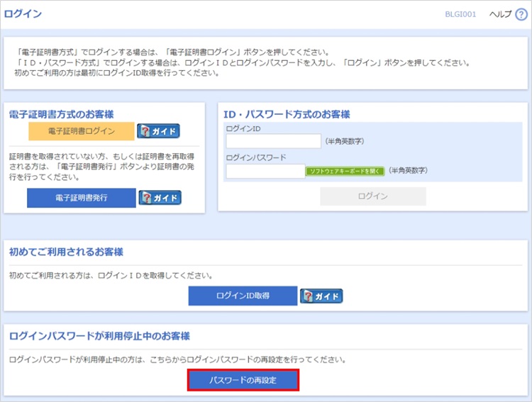532x402 pixels.
Task: Focus the ログインID text field
Action: pyautogui.click(x=273, y=141)
